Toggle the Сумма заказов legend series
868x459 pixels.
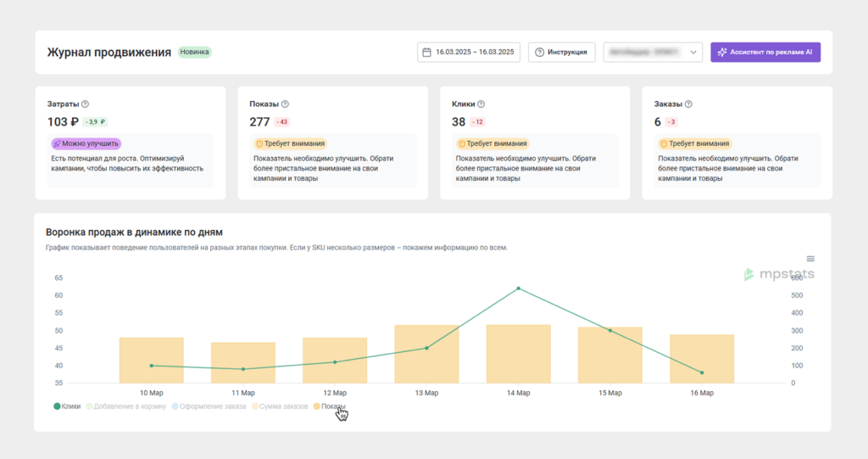coord(280,406)
